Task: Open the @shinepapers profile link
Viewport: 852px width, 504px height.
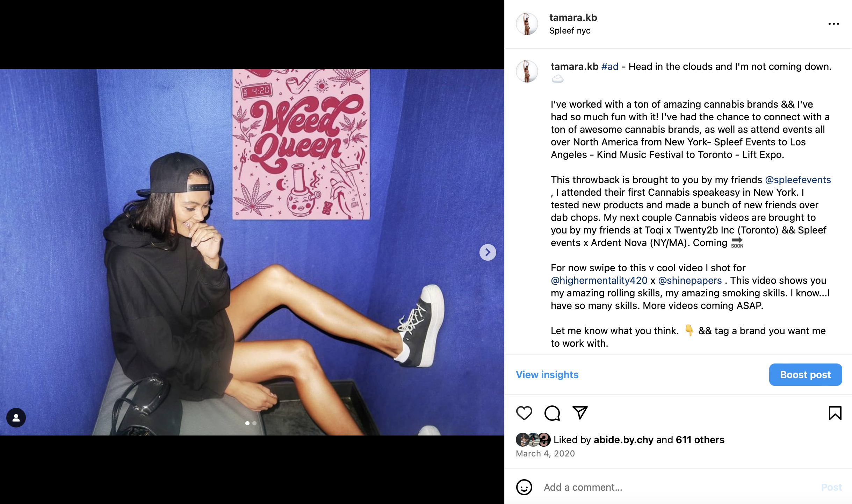Action: pos(690,280)
